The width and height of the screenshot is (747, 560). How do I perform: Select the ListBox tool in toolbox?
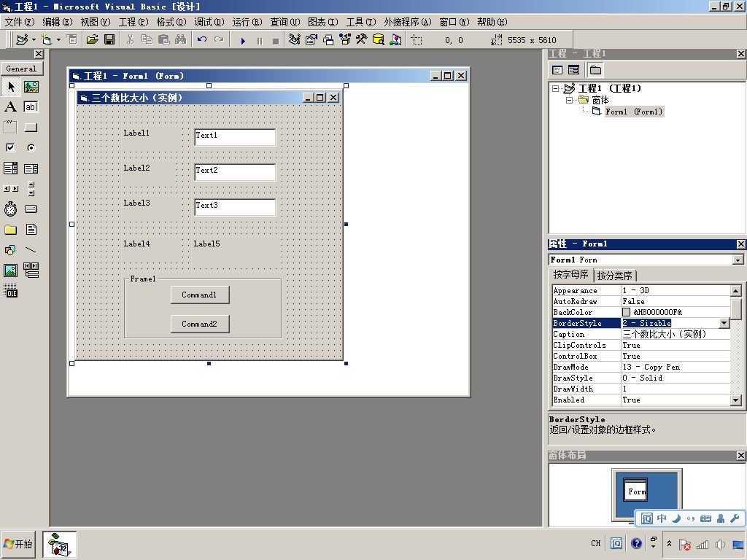pos(31,168)
